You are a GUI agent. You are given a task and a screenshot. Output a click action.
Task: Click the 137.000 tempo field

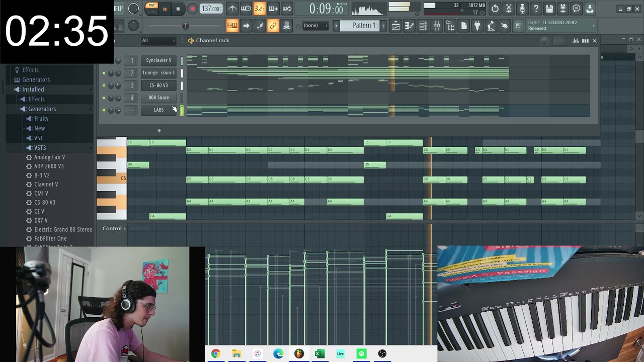click(x=211, y=9)
